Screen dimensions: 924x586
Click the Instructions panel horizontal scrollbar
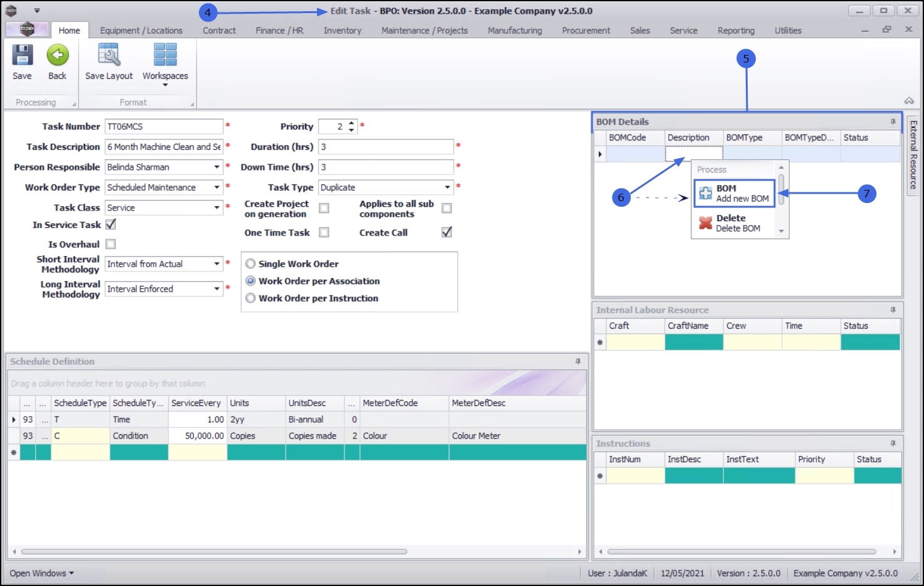click(x=741, y=552)
